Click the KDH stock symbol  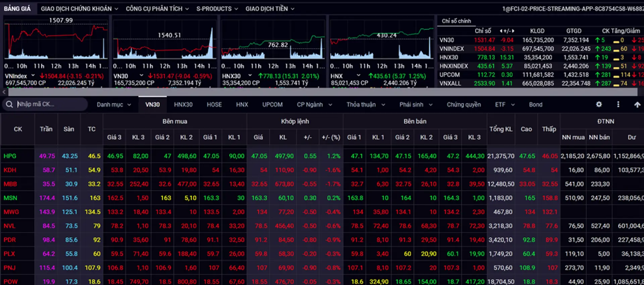[x=10, y=170]
